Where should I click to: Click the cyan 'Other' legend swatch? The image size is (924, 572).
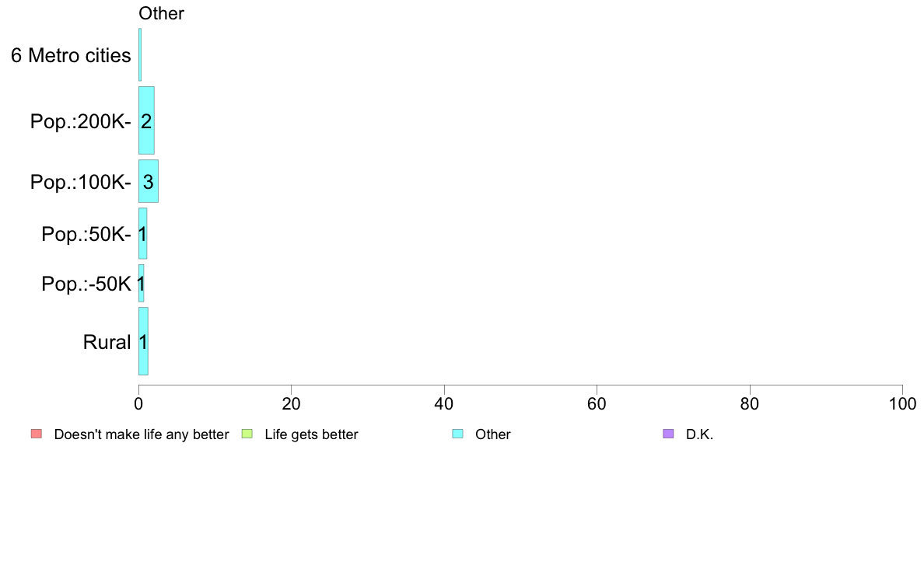coord(457,434)
